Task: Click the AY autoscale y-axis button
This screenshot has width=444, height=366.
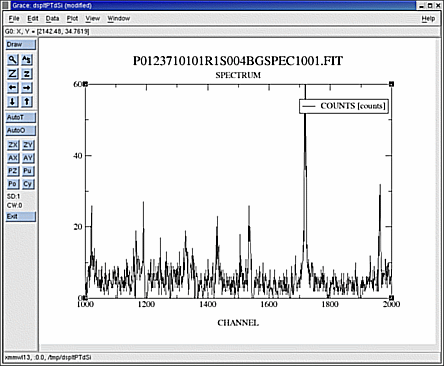Action: (x=28, y=158)
